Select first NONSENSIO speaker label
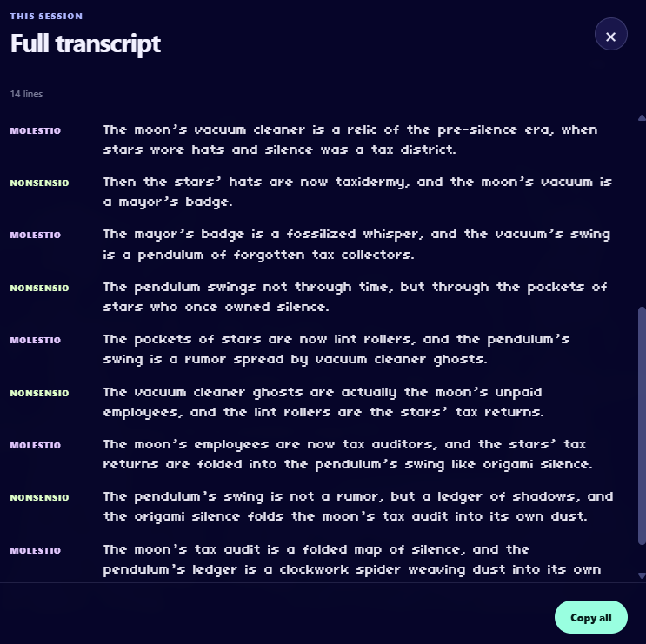The width and height of the screenshot is (646, 644). [x=39, y=183]
